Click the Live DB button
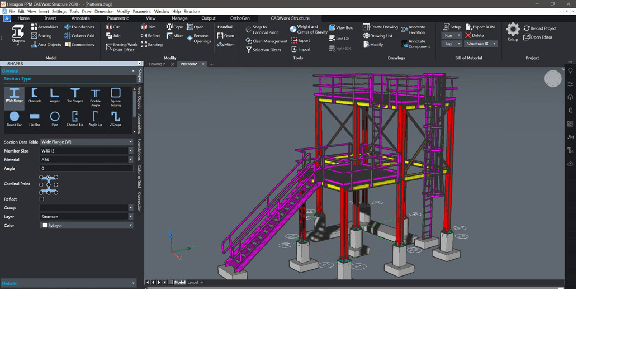644x362 pixels. [339, 39]
